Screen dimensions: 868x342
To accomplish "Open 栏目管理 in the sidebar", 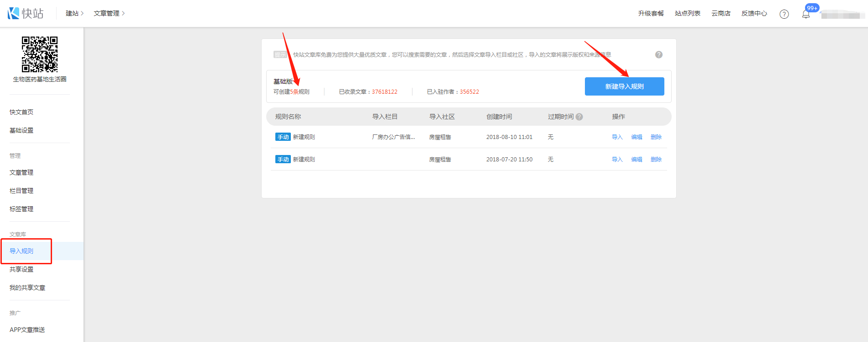I will coord(21,191).
